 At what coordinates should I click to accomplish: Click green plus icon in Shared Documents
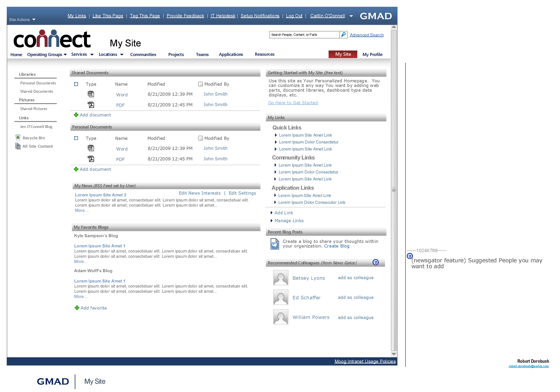76,115
